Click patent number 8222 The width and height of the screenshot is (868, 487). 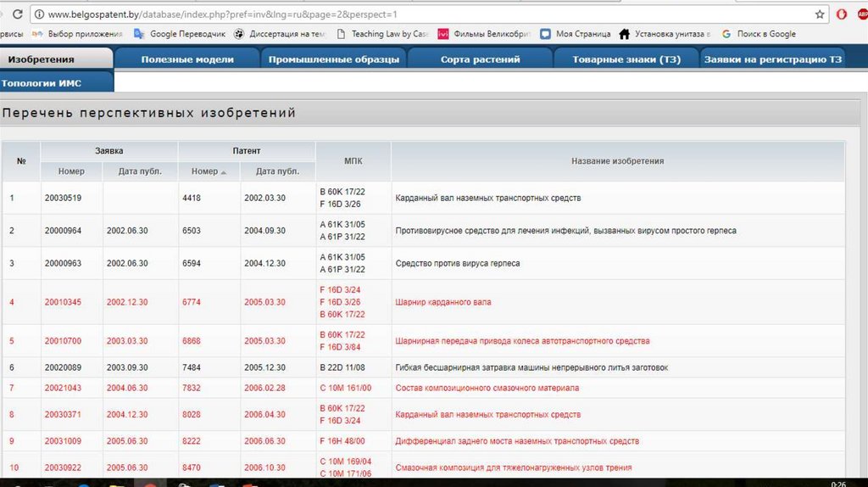pyautogui.click(x=192, y=441)
